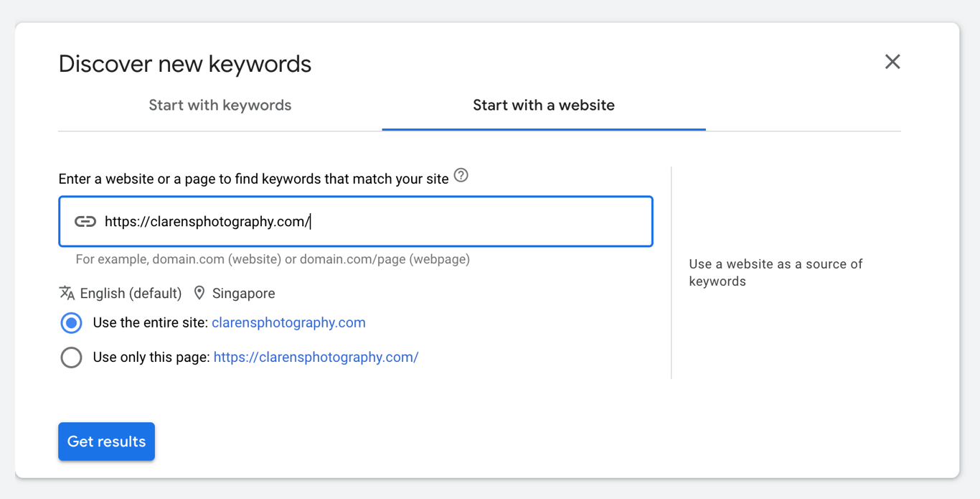Open the help question mark tooltip

coord(461,175)
